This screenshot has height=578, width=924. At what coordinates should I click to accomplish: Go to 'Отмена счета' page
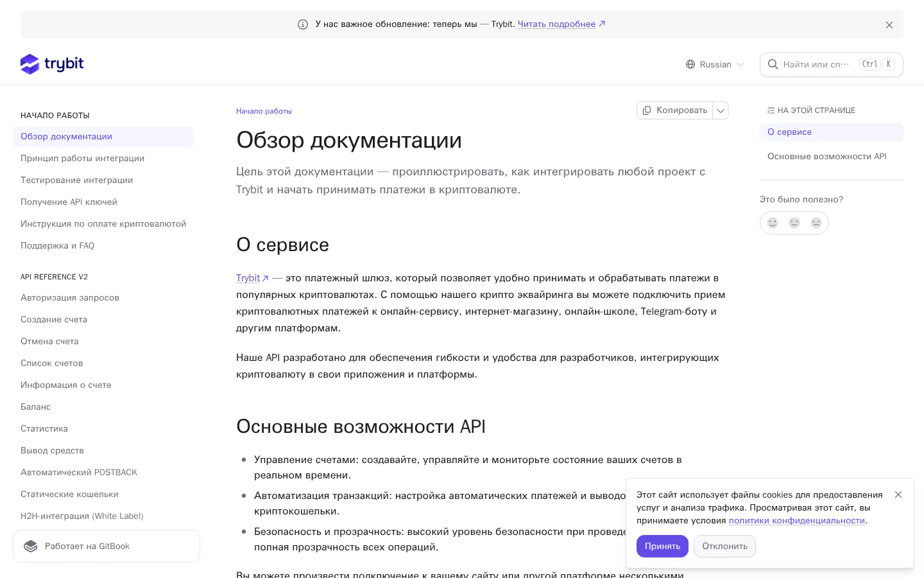[103, 341]
